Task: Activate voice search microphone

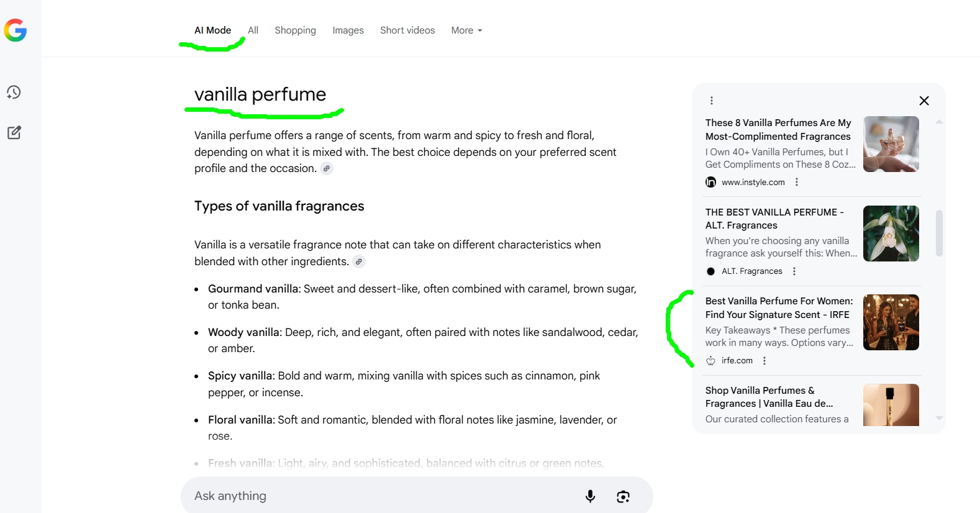Action: click(590, 496)
